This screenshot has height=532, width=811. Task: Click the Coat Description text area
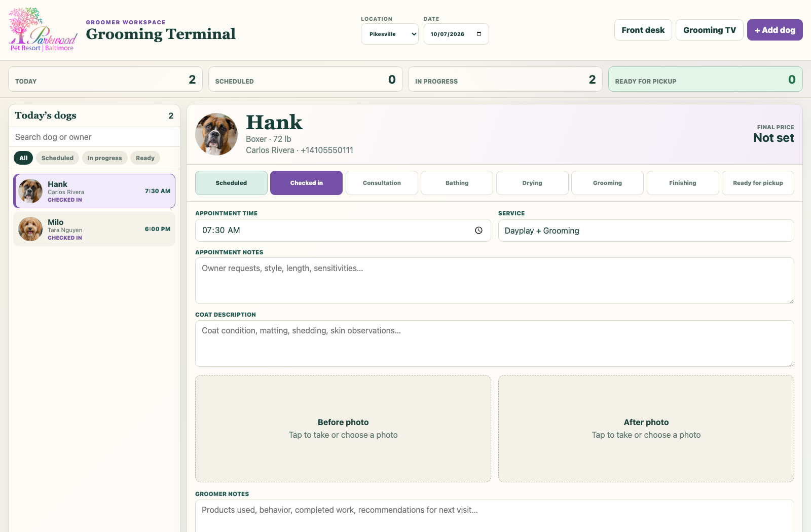coord(495,344)
